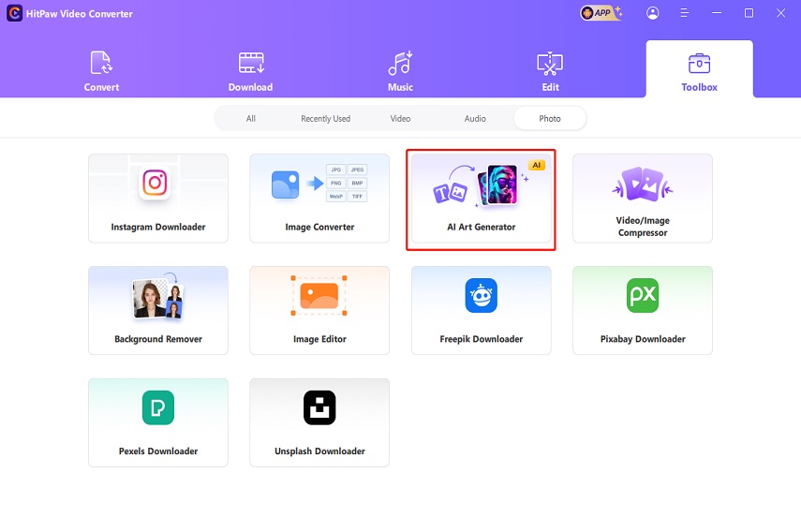Open the user account profile icon

coord(652,13)
